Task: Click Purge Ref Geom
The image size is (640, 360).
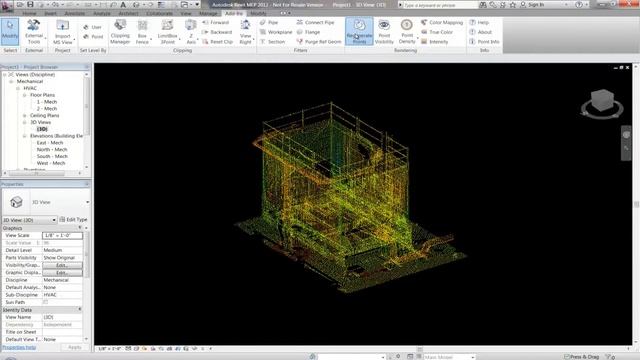Action: (x=319, y=42)
